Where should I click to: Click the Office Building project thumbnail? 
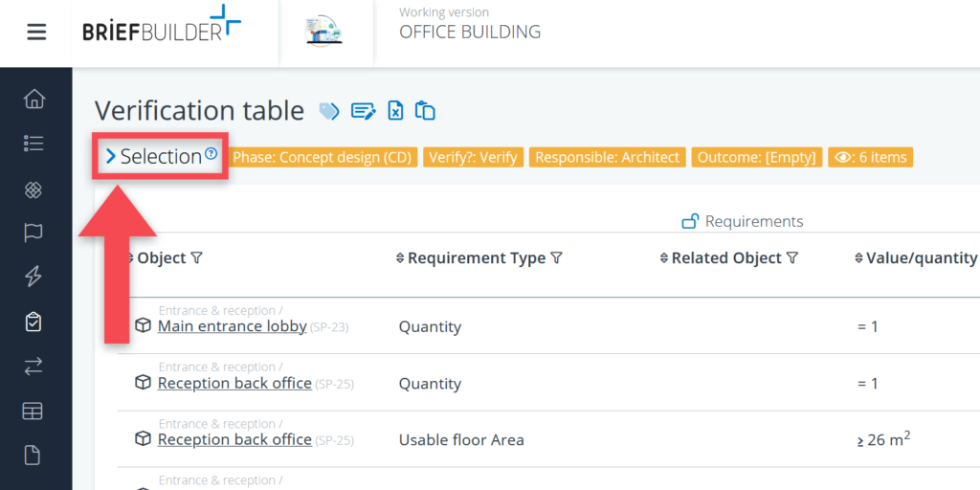(323, 32)
